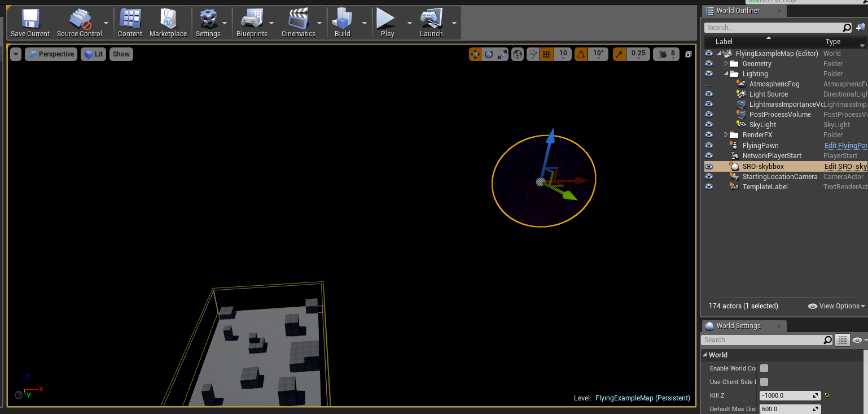
Task: Open the Content browser toolbar icon
Action: point(130,23)
